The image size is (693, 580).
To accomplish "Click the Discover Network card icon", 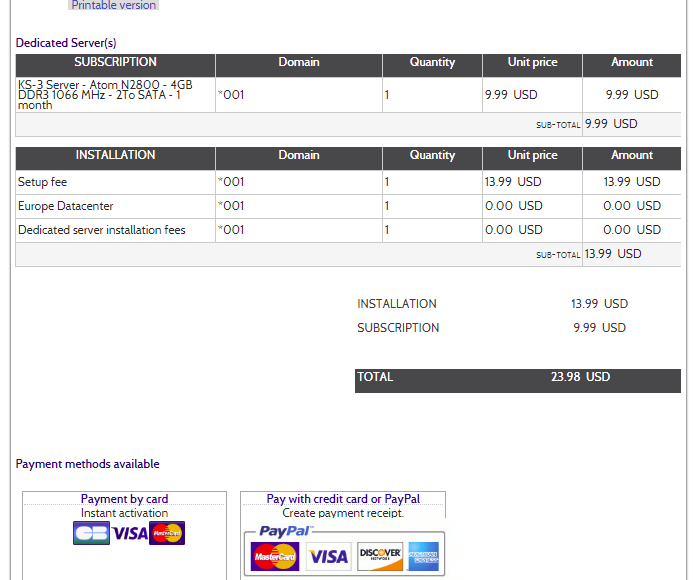I will point(380,555).
